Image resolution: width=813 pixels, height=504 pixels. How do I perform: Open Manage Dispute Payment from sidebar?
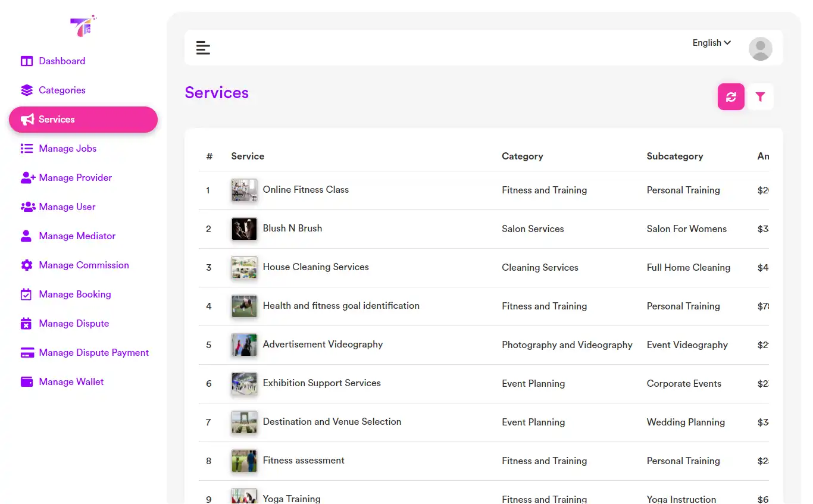[x=93, y=352]
